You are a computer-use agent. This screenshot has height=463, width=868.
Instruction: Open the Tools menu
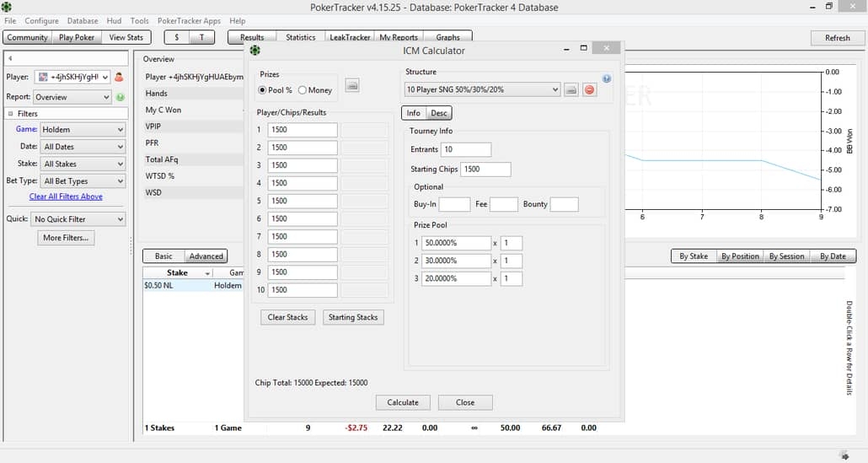pos(140,21)
